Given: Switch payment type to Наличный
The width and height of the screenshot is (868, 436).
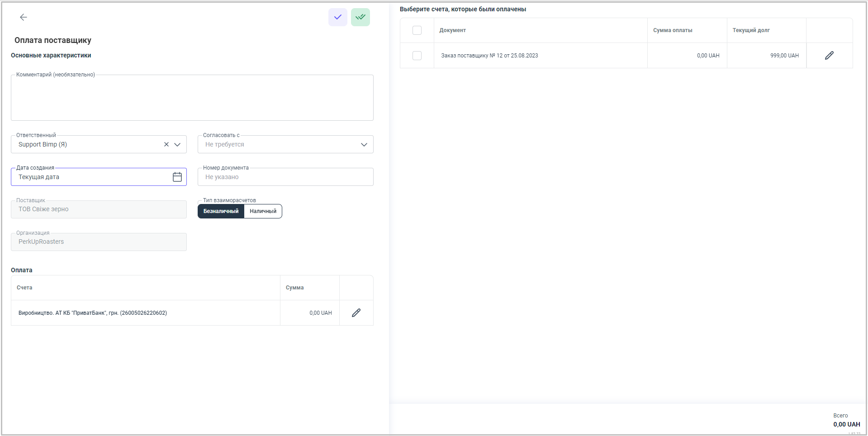Looking at the screenshot, I should tap(263, 211).
